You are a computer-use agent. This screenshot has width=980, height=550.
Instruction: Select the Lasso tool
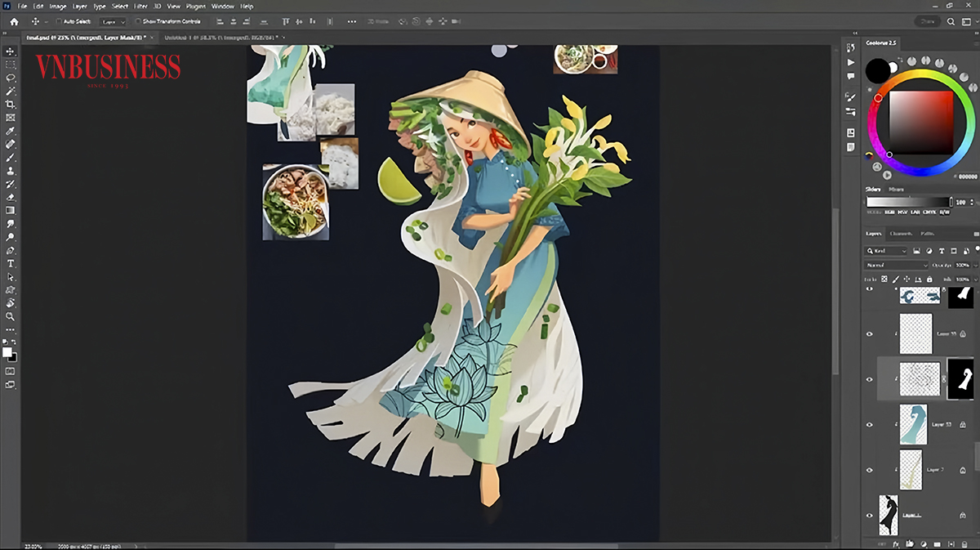[x=11, y=78]
